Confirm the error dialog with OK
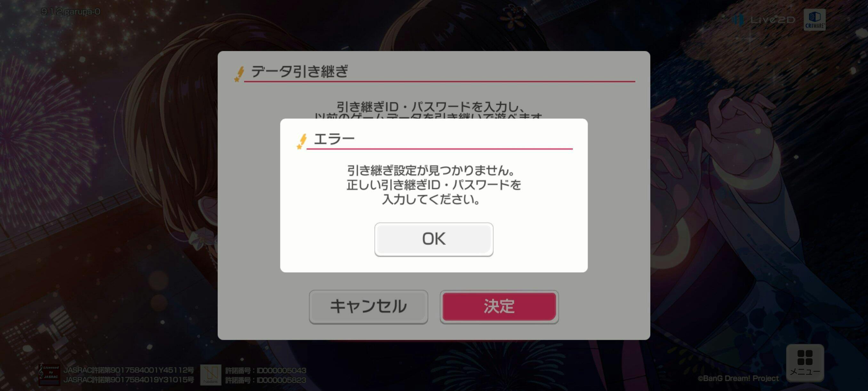 (434, 239)
